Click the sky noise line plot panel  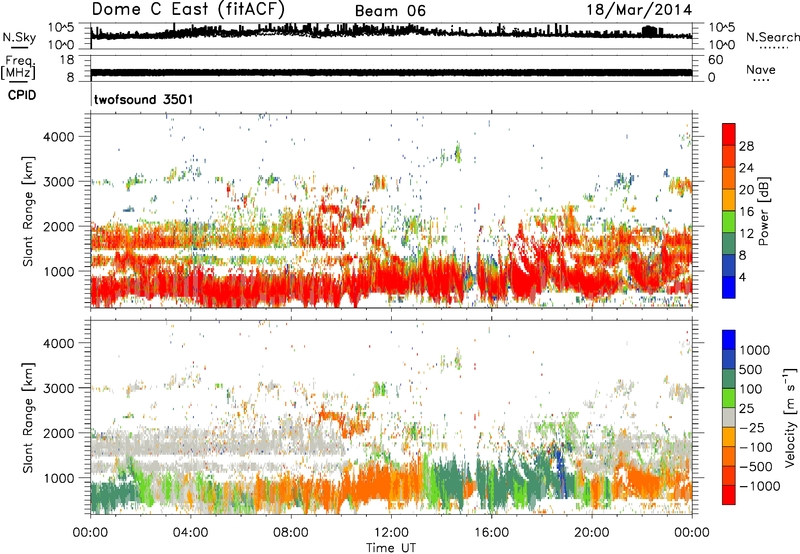(391, 36)
